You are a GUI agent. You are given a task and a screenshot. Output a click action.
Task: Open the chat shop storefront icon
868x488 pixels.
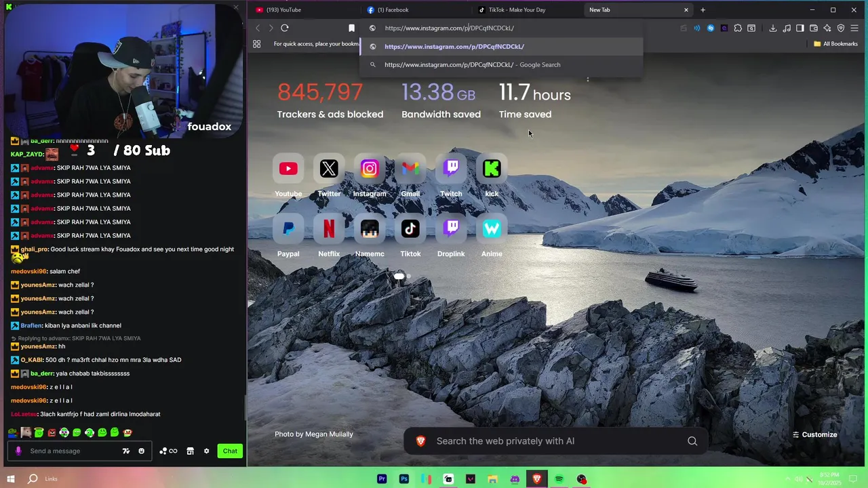[x=191, y=451]
